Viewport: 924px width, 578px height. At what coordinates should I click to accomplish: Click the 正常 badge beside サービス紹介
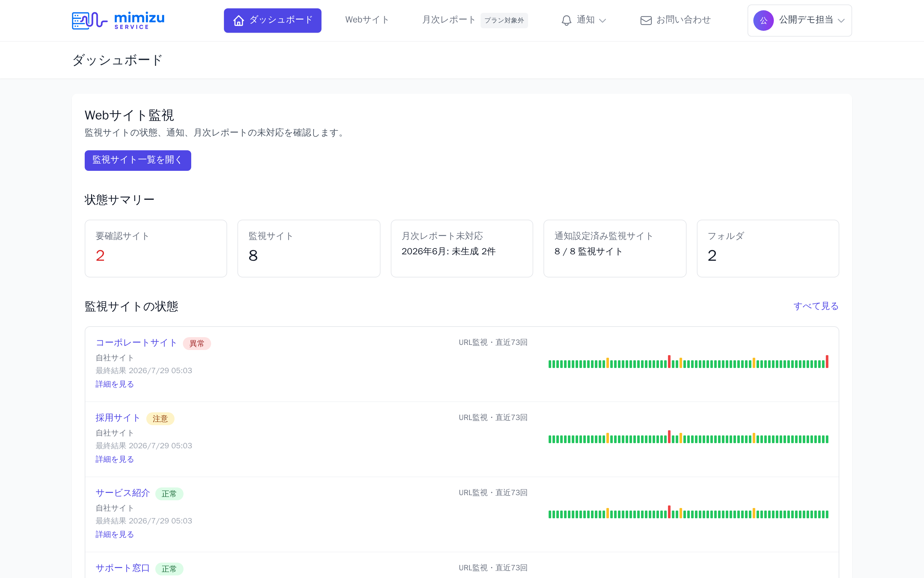(x=169, y=494)
